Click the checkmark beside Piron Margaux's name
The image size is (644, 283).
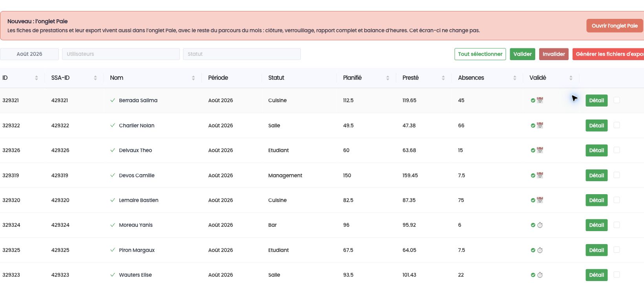coord(113,250)
